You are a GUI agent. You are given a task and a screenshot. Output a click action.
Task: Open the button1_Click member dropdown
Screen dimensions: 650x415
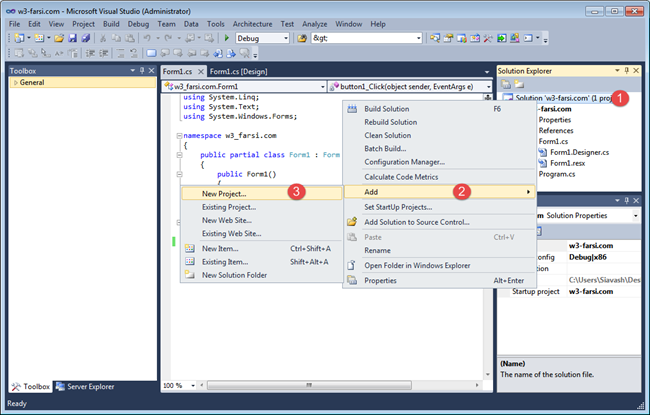(488, 87)
